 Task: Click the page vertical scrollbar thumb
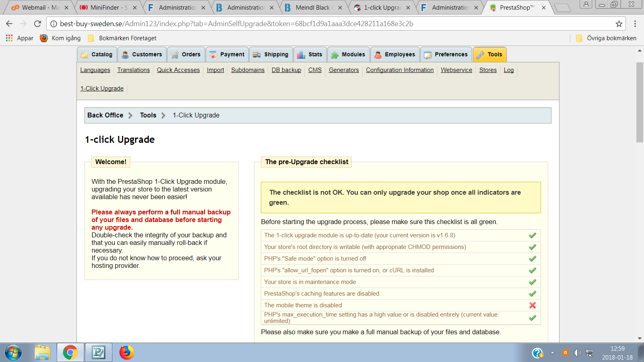[x=640, y=102]
